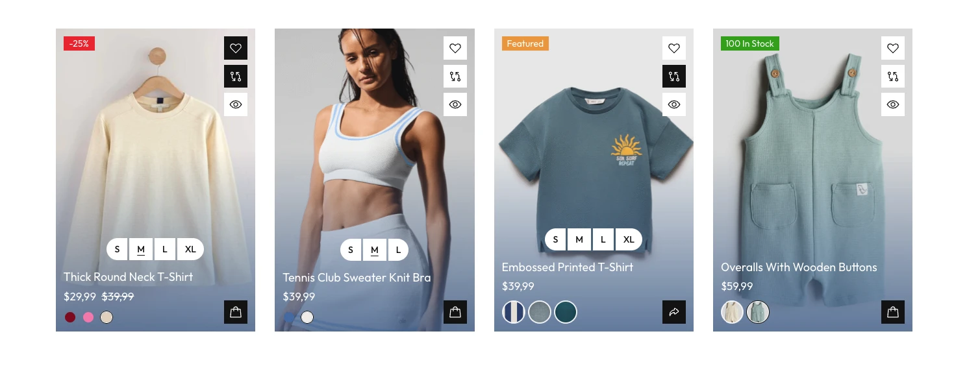
Task: Choose size L for Embossed Printed T-Shirt
Action: (603, 239)
